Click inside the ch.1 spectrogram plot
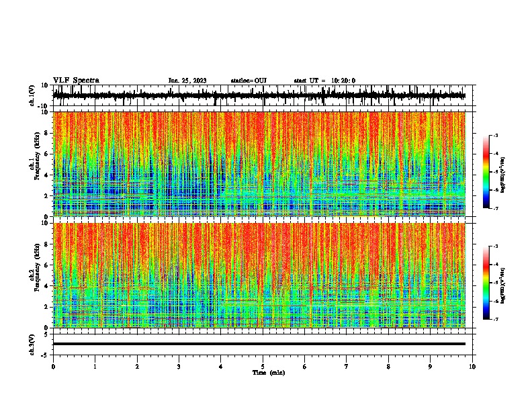The height and width of the screenshot is (411, 532). (259, 164)
